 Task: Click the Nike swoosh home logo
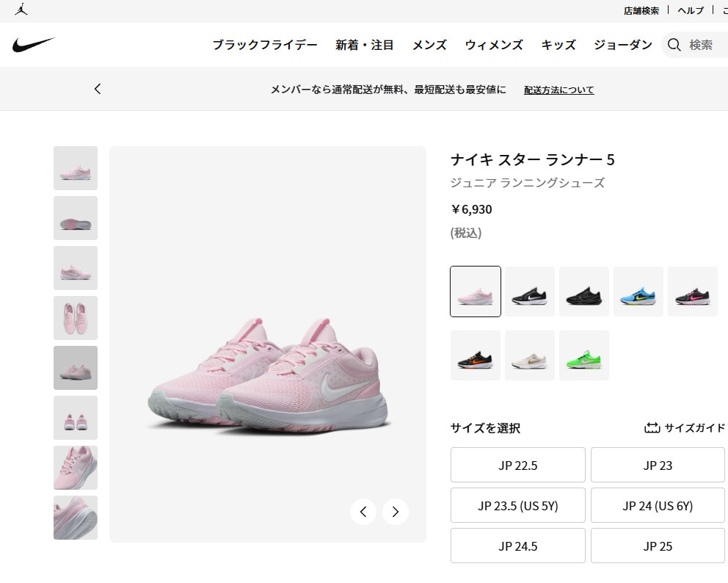click(34, 45)
